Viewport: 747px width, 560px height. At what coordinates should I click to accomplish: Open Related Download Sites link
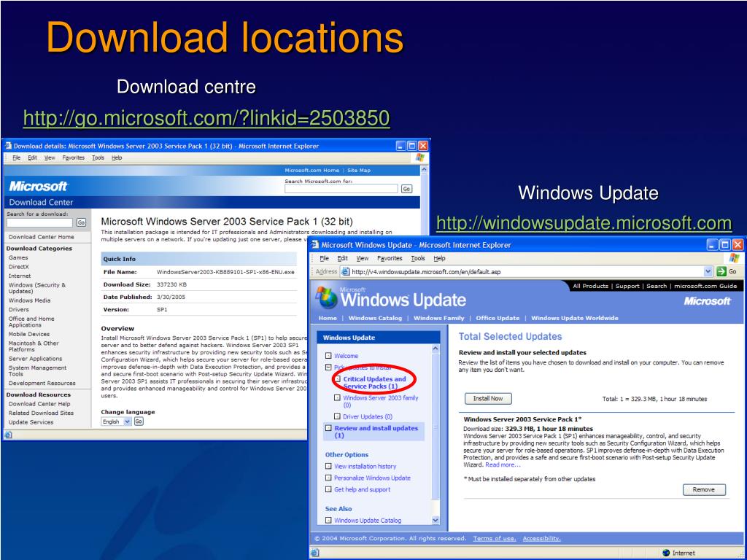[41, 413]
